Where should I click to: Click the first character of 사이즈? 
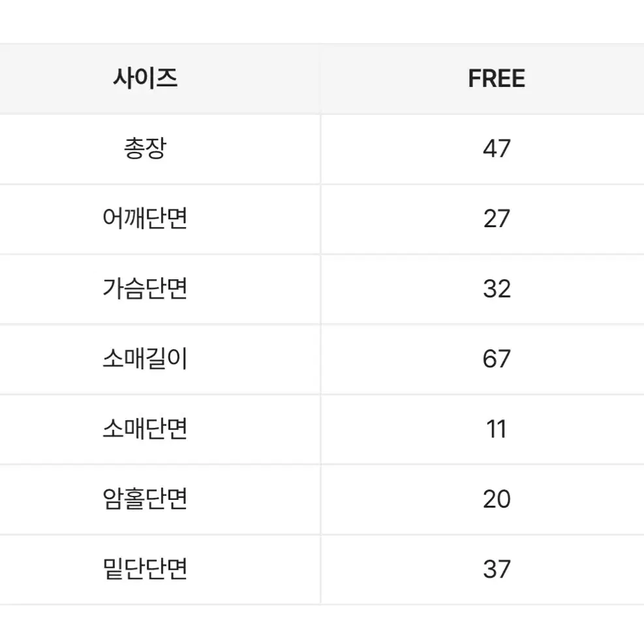(x=123, y=78)
